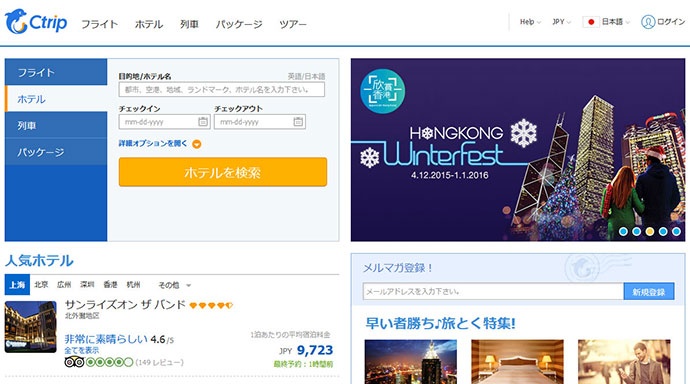Select the fifth banner carousel dot

676,231
